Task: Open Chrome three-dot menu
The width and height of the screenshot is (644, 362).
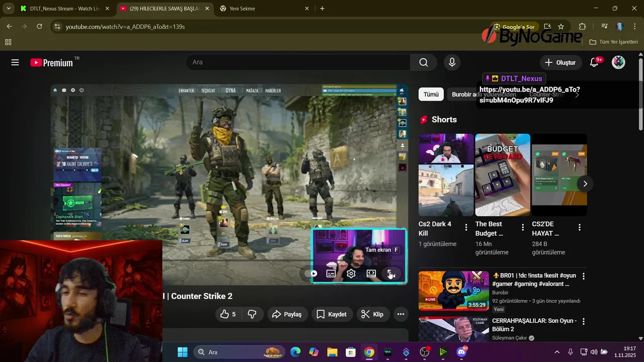Action: tap(634, 27)
